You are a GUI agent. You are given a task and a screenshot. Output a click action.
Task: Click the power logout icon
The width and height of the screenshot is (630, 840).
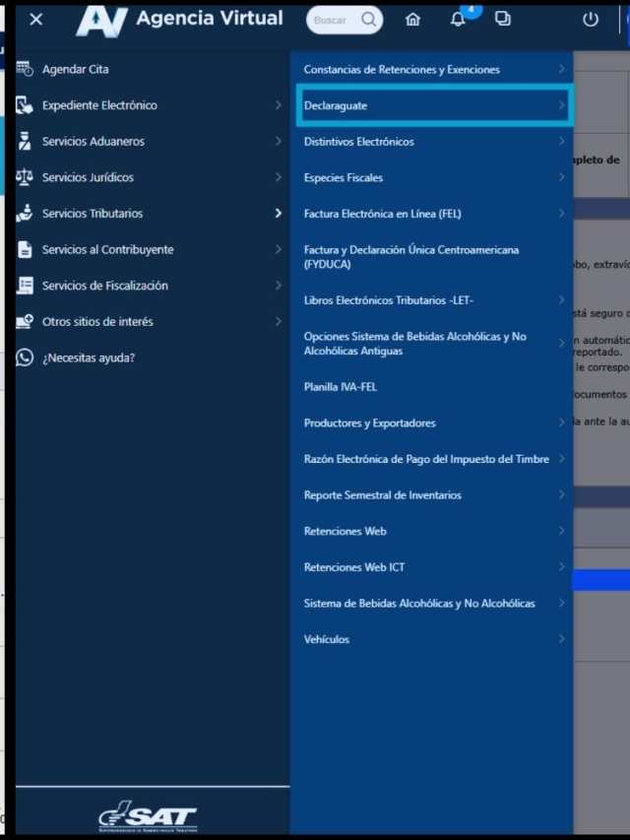pyautogui.click(x=591, y=20)
